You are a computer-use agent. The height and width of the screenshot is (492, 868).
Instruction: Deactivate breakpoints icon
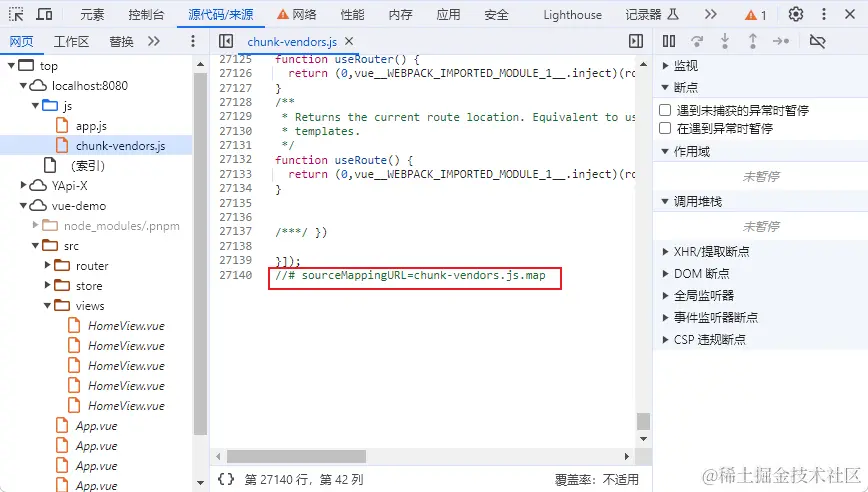coord(817,41)
